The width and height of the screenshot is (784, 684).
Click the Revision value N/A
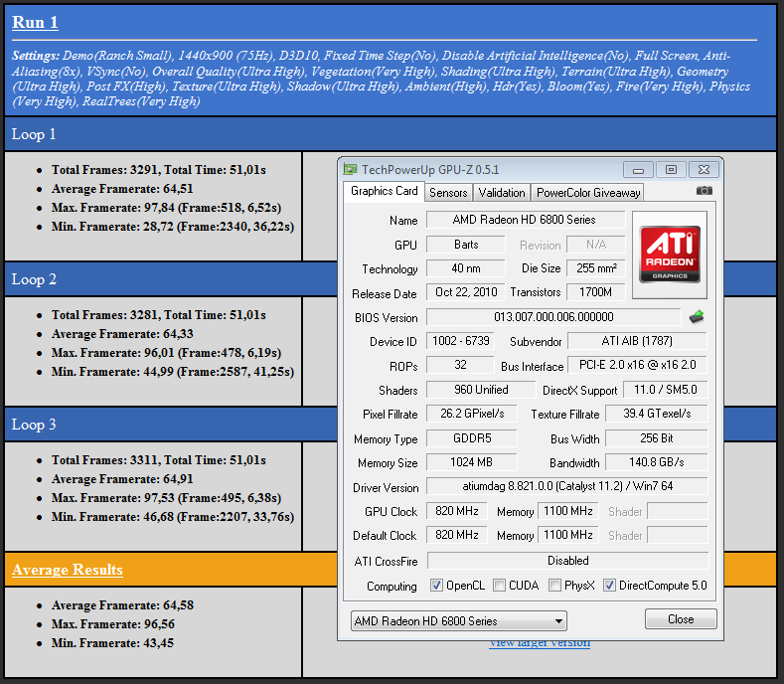click(x=596, y=245)
